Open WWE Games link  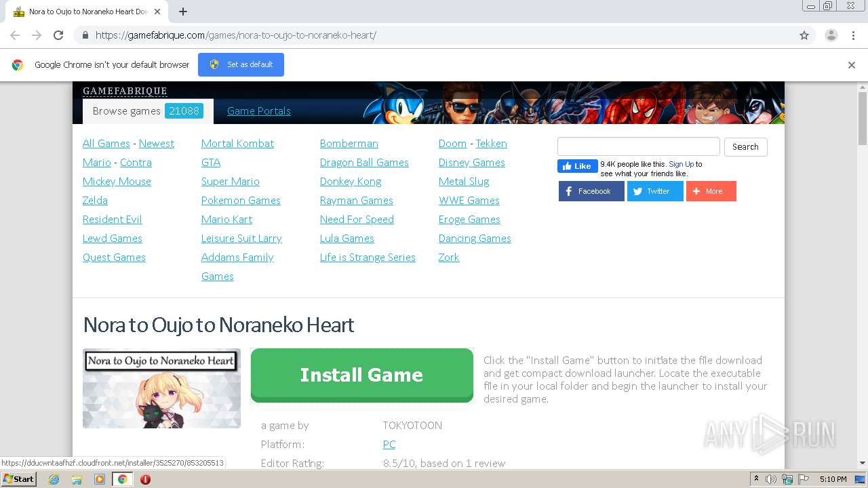(469, 201)
